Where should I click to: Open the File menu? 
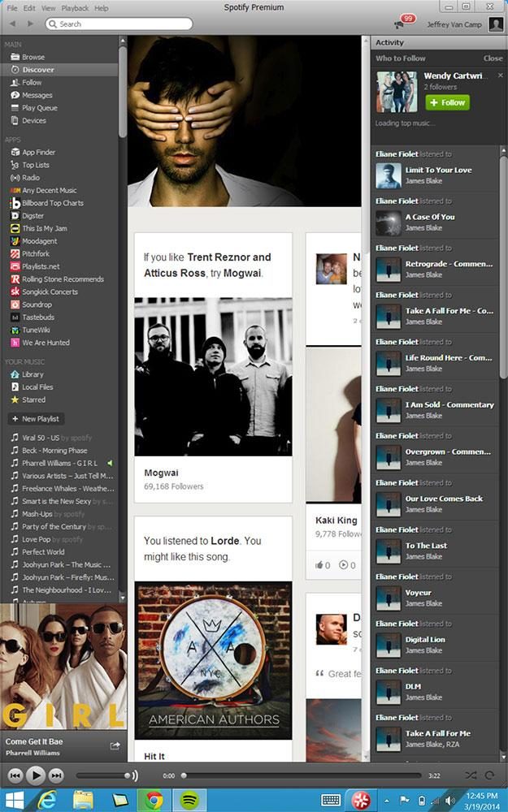pyautogui.click(x=12, y=8)
